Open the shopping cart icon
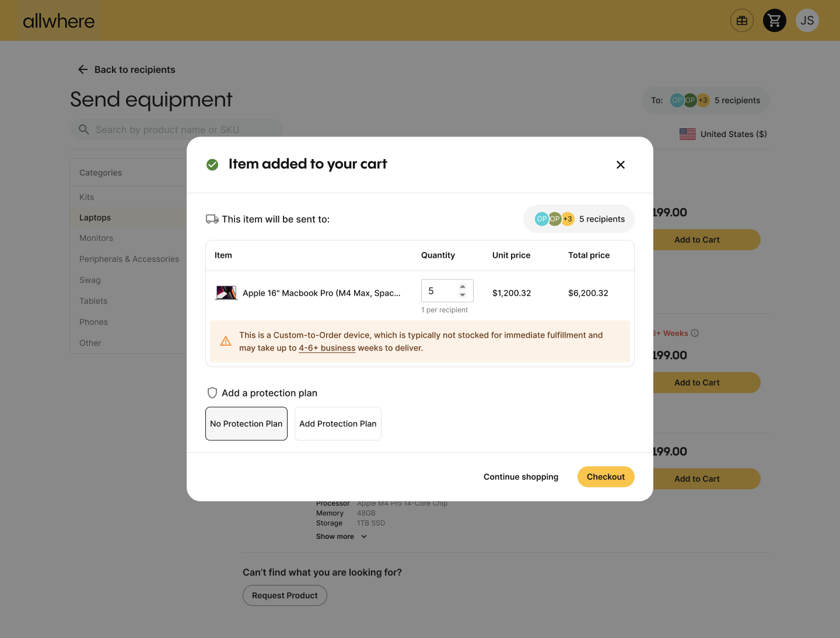 click(x=775, y=20)
